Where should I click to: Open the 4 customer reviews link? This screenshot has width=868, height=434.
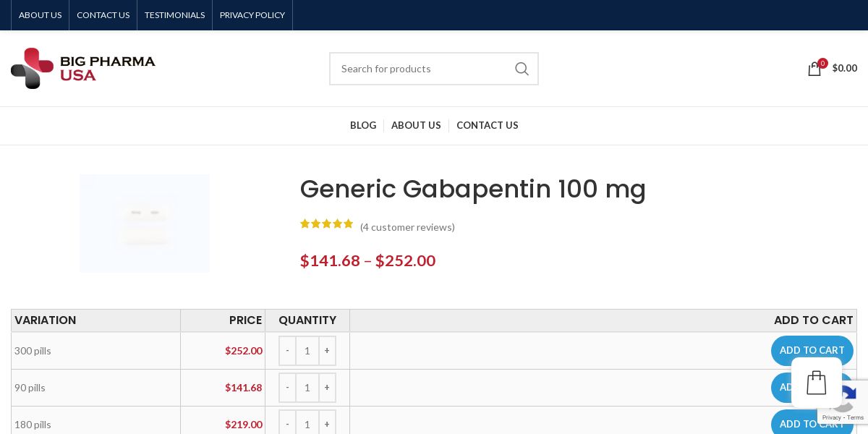tap(407, 227)
